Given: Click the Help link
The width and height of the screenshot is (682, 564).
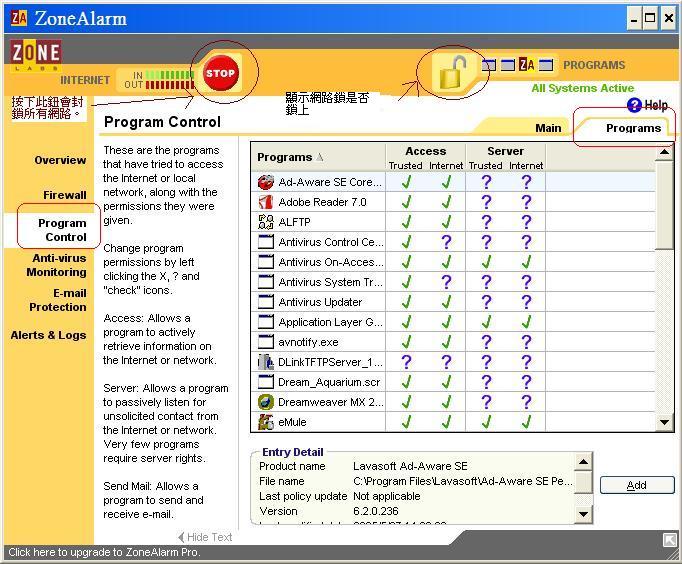Looking at the screenshot, I should [655, 105].
